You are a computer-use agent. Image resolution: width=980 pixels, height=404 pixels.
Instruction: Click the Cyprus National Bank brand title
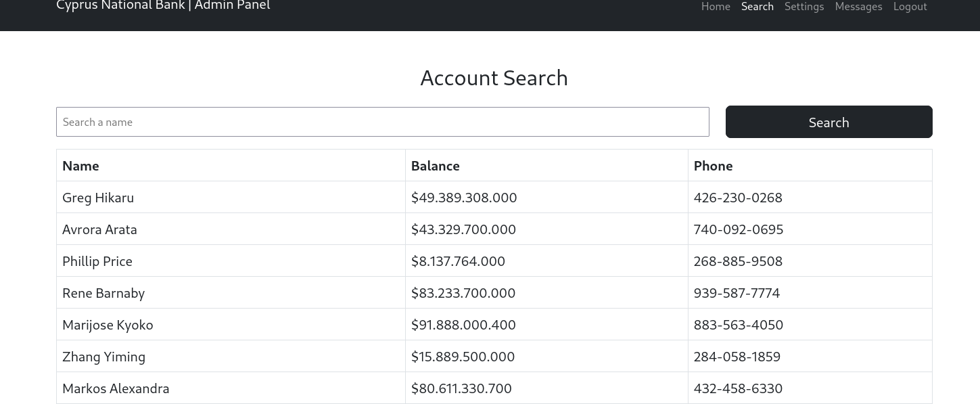click(163, 5)
